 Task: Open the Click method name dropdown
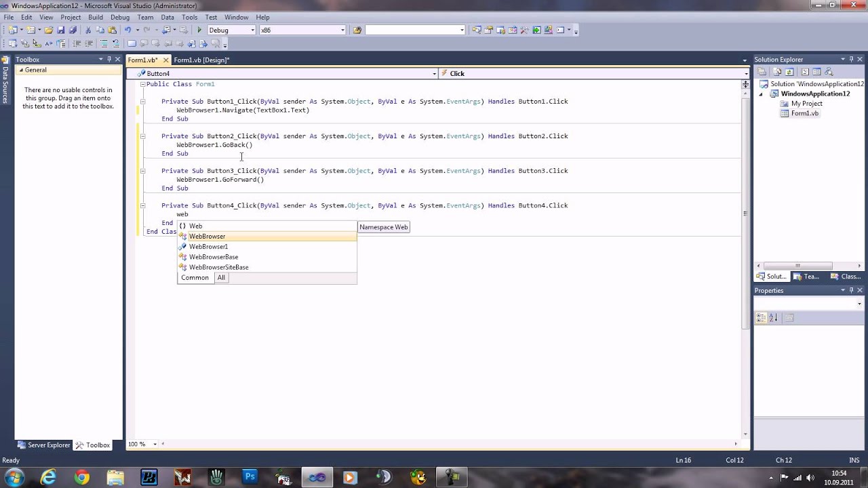(746, 73)
